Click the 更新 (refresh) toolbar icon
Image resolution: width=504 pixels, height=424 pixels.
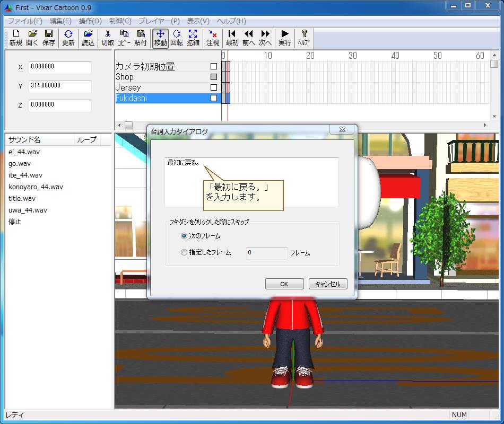point(69,38)
